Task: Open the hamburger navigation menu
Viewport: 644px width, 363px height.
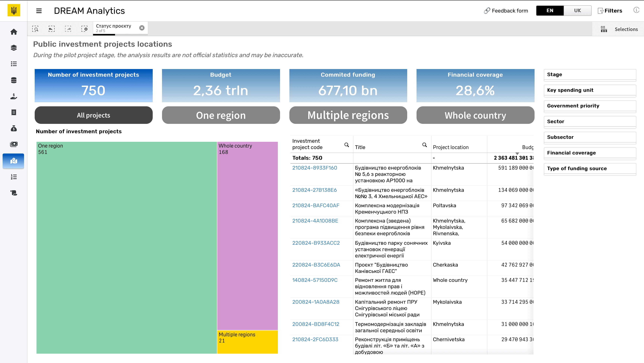Action: 39,11
